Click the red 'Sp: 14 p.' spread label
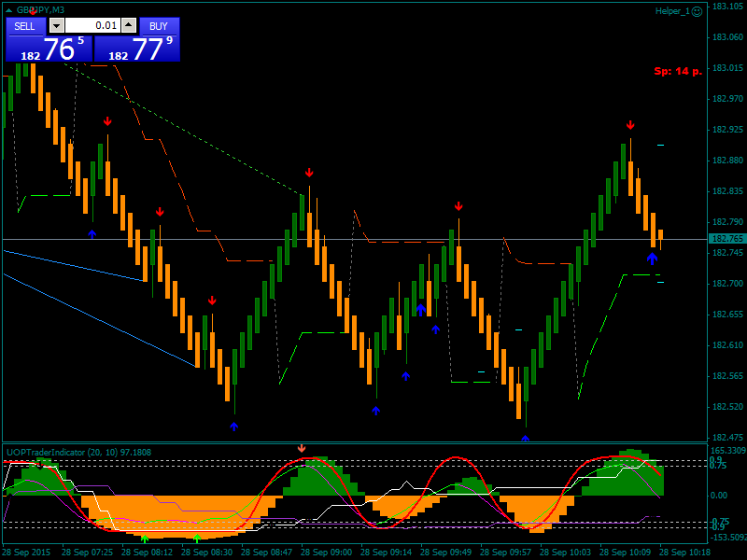 [678, 72]
